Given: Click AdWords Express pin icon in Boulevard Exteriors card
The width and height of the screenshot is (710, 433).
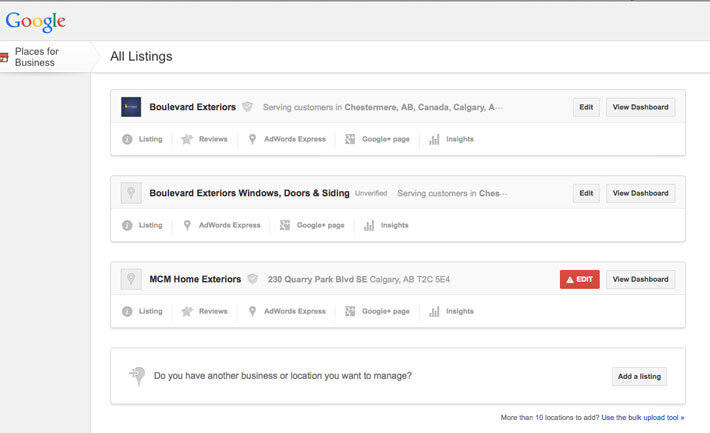Looking at the screenshot, I should (252, 139).
